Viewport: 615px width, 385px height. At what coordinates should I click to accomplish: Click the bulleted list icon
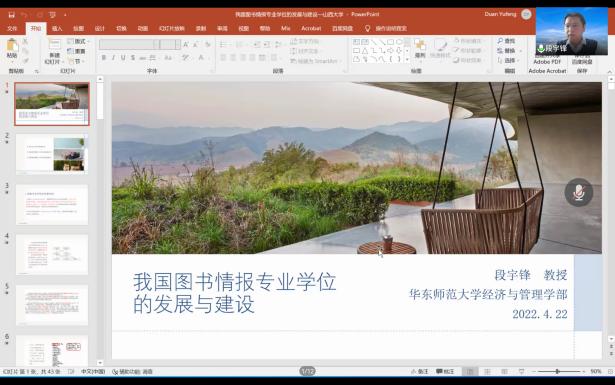(x=223, y=44)
